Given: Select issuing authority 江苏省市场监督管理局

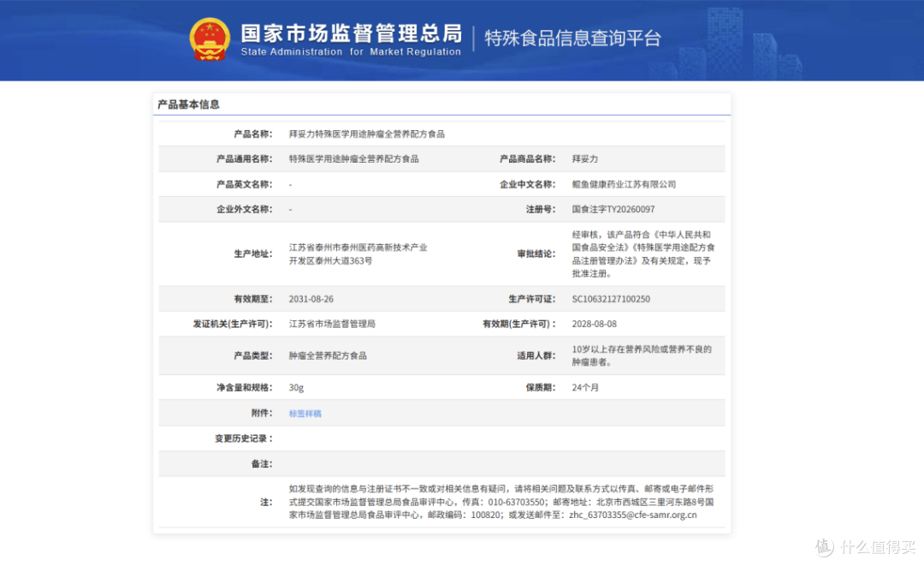Looking at the screenshot, I should tap(332, 324).
